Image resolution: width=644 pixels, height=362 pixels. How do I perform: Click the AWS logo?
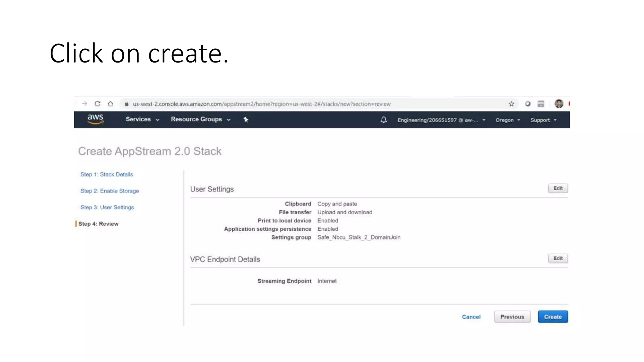(x=95, y=119)
